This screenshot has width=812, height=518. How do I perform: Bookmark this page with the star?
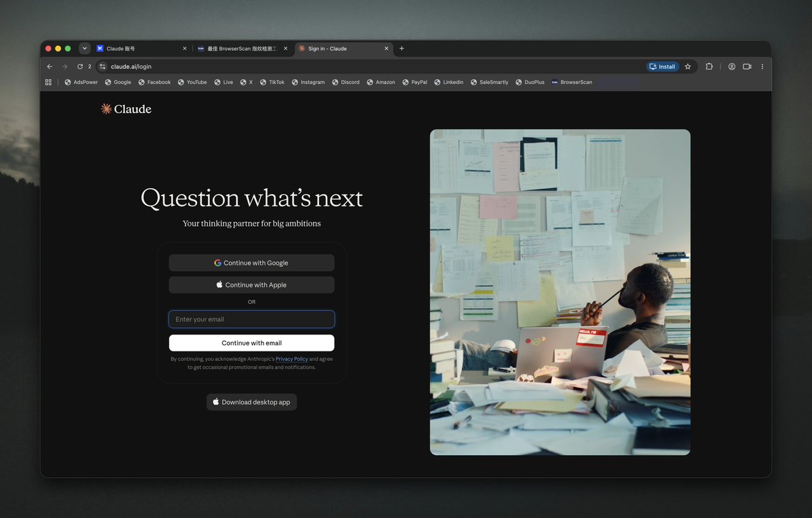[x=687, y=66]
